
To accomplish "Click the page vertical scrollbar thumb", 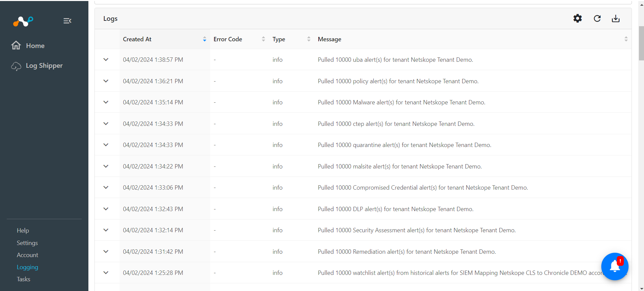I will click(x=641, y=43).
